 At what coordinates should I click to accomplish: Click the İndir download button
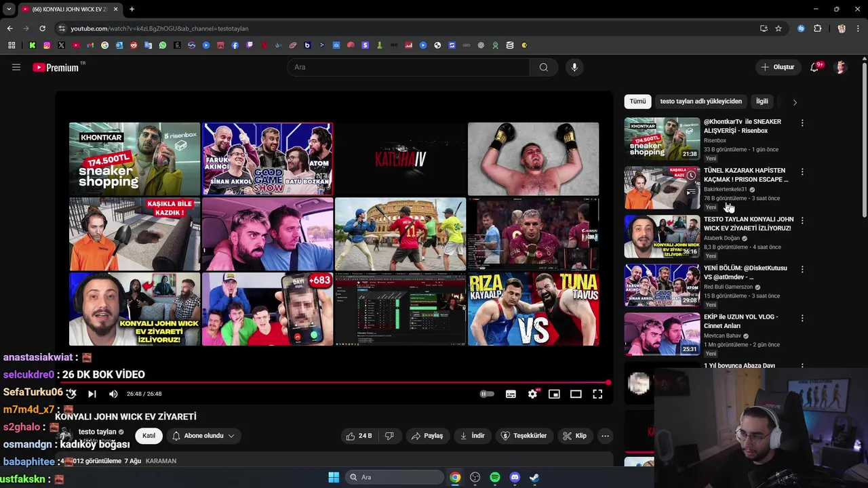point(472,436)
